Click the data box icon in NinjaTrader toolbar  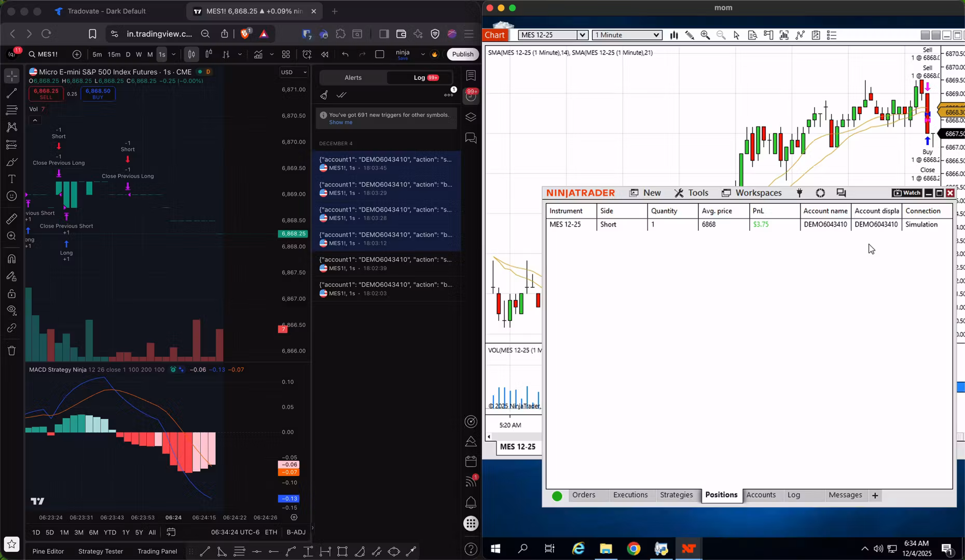point(752,35)
